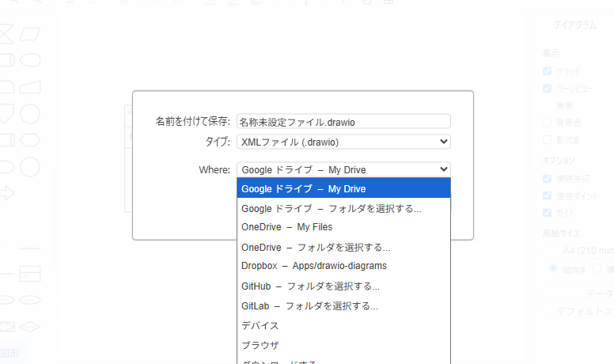Open the タイプ file format dropdown
Image resolution: width=614 pixels, height=364 pixels.
[x=343, y=142]
